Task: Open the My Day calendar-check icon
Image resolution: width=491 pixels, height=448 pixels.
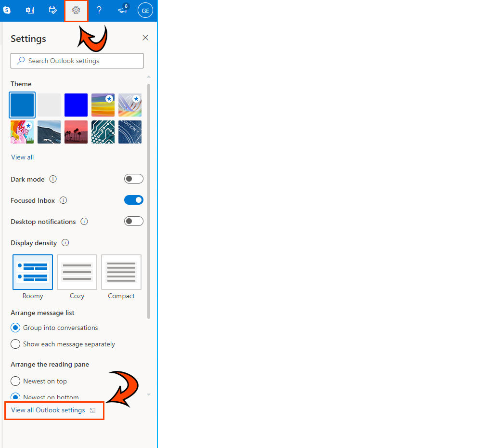Action: coord(53,10)
